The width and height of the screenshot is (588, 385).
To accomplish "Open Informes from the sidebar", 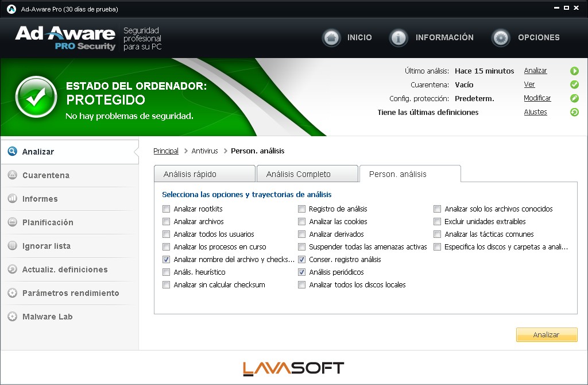I will point(69,199).
